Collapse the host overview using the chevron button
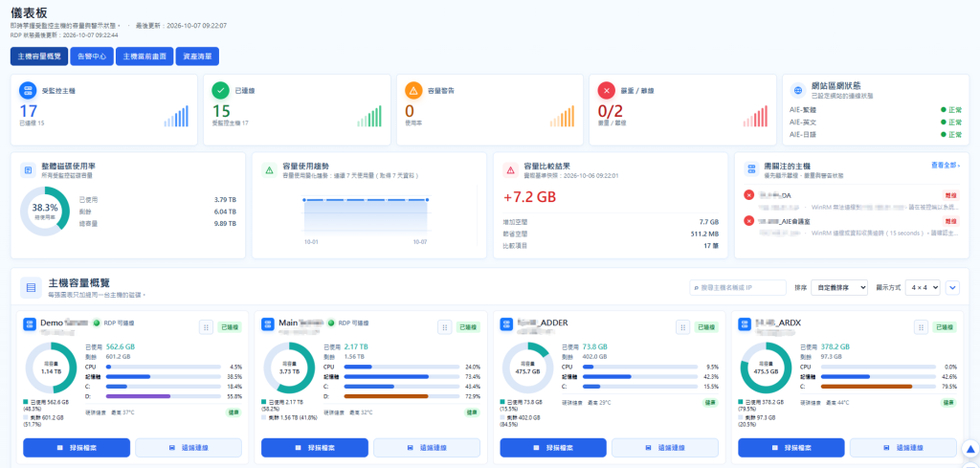 click(952, 287)
